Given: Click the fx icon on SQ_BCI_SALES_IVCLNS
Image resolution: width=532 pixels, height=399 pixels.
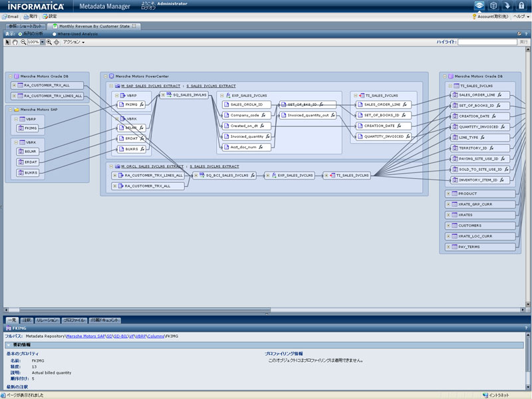Looking at the screenshot, I should pyautogui.click(x=253, y=176).
